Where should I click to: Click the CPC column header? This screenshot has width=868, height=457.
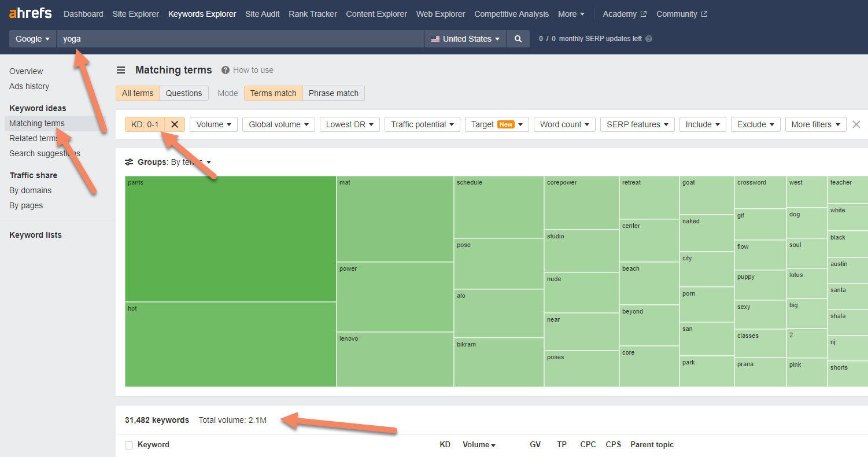click(x=588, y=445)
